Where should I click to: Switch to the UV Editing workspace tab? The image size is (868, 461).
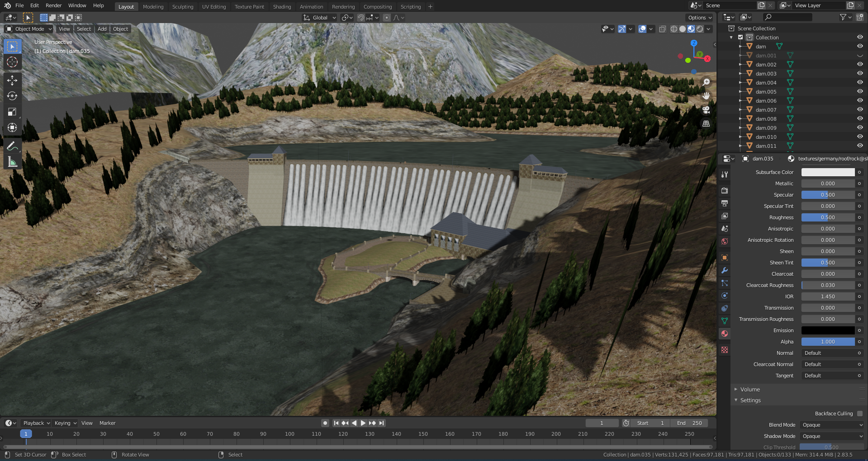click(x=213, y=7)
